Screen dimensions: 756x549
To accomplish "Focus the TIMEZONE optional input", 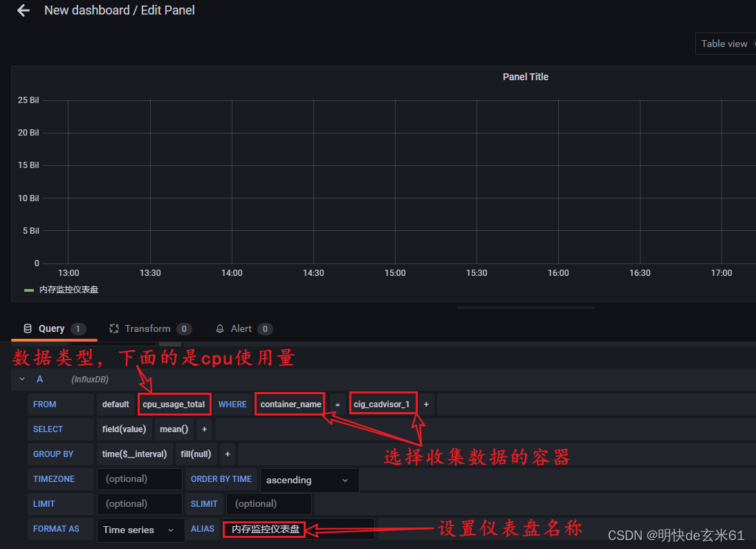I will tap(140, 479).
